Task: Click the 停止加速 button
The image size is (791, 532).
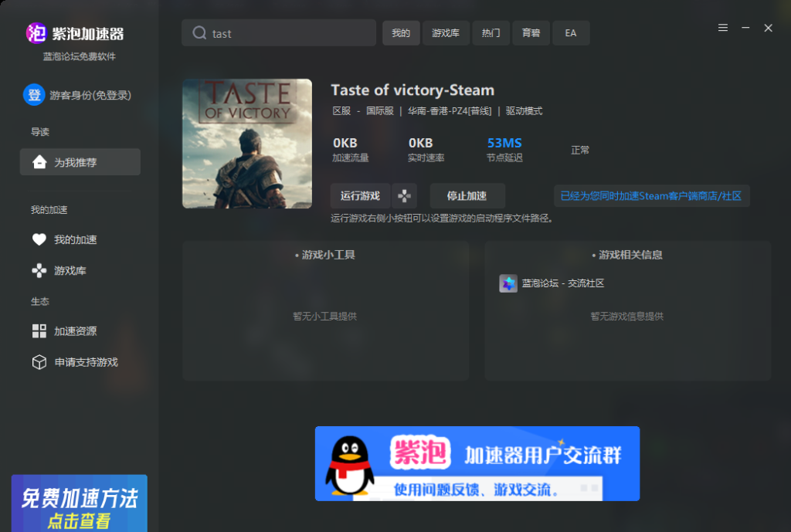Action: [x=467, y=195]
